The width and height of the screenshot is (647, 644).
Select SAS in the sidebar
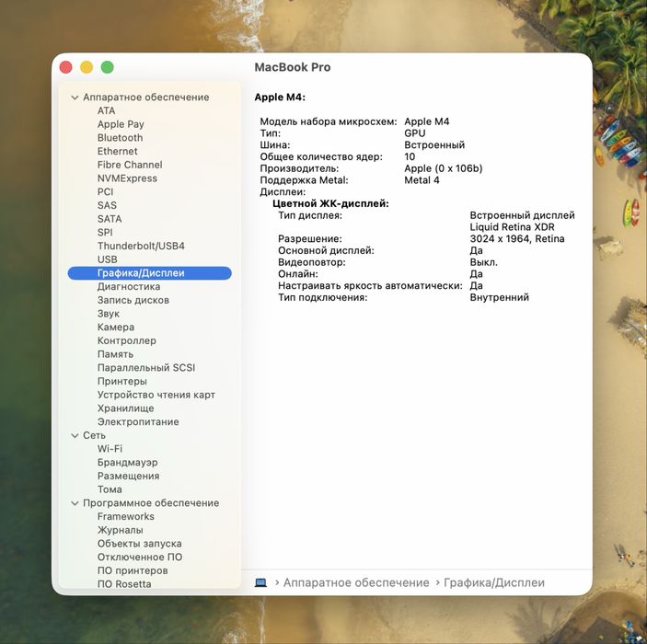tap(107, 205)
